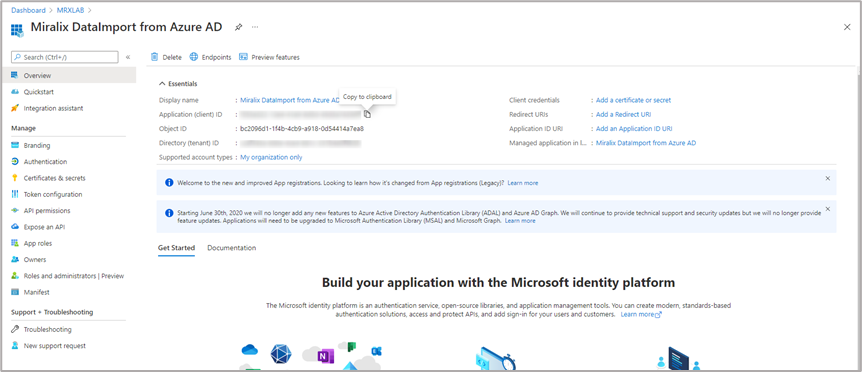Viewport: 862px width, 372px height.
Task: Select the Get Started tab
Action: pyautogui.click(x=176, y=248)
